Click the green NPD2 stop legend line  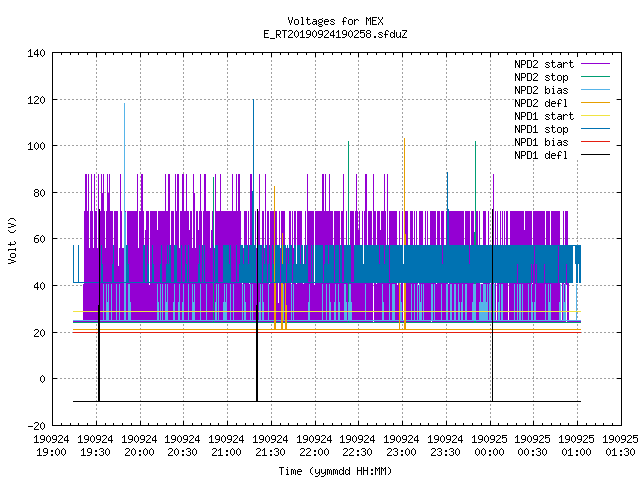pyautogui.click(x=595, y=77)
